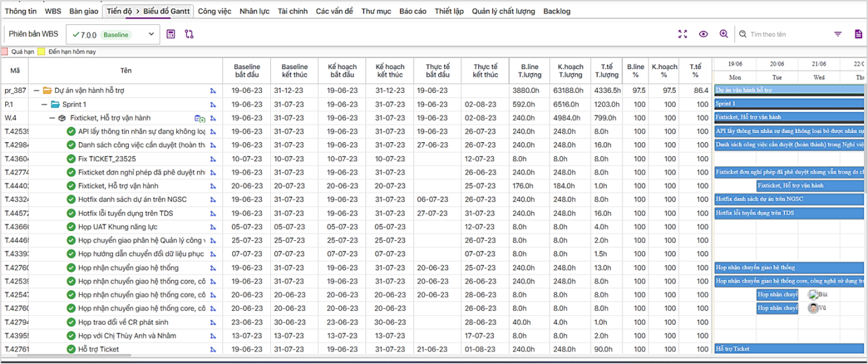Go to the Công việc tab

(x=214, y=11)
